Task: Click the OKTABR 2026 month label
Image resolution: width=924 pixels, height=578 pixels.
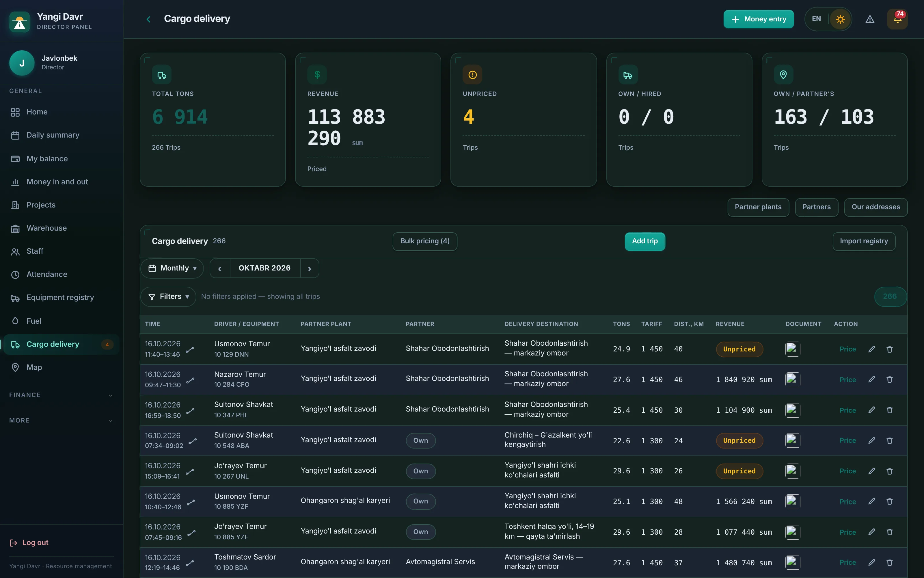Action: (264, 268)
